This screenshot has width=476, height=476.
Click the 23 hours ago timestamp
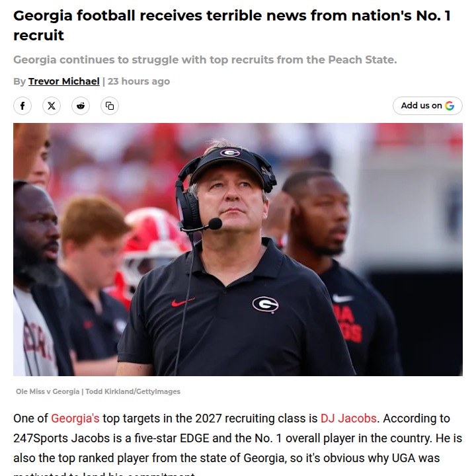click(139, 81)
